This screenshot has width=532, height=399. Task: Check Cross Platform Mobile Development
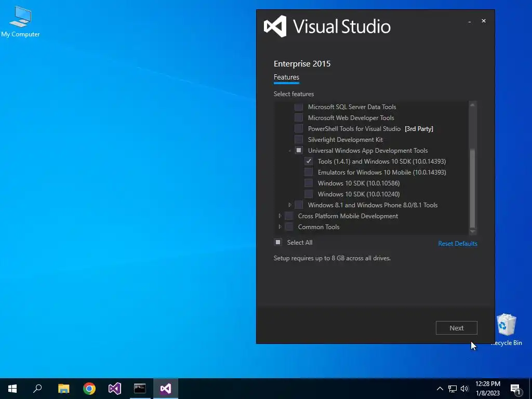[289, 216]
